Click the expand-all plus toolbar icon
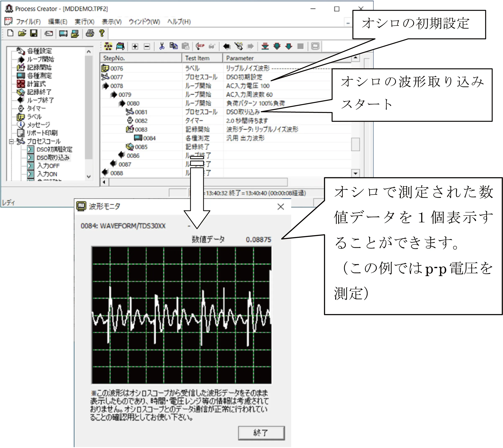This screenshot has height=448, width=503. [x=135, y=46]
